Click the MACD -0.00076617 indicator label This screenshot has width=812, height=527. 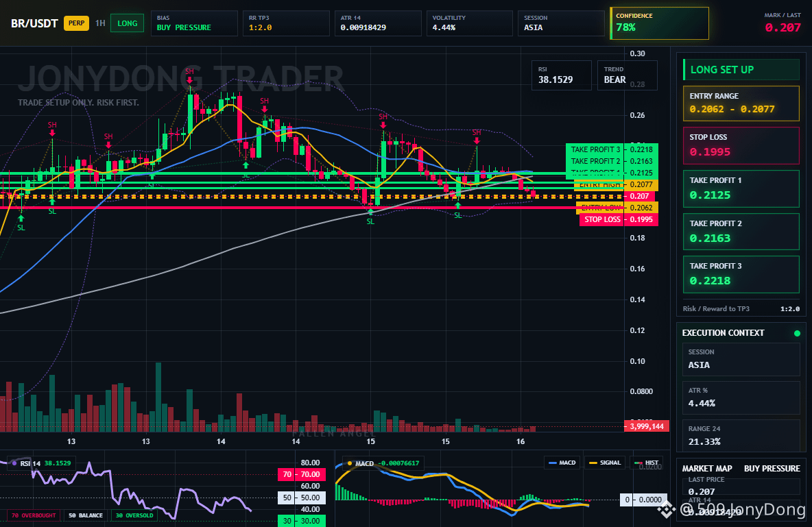(384, 463)
